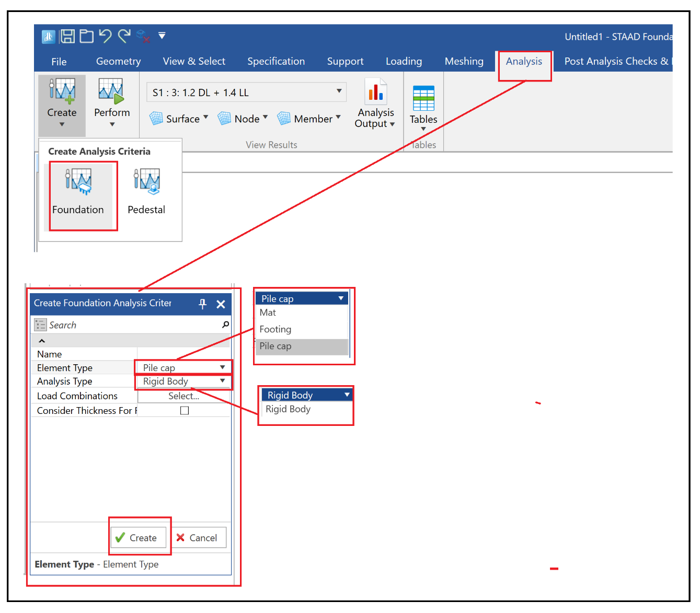Open the Meshing tab
Viewport: 700px width, 613px height.
pos(464,61)
